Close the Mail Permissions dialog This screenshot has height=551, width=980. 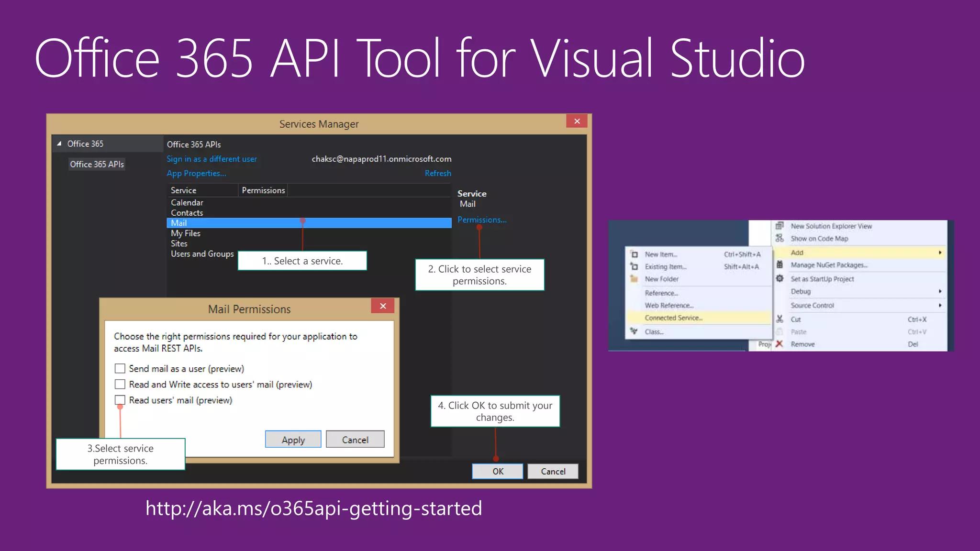click(x=383, y=306)
